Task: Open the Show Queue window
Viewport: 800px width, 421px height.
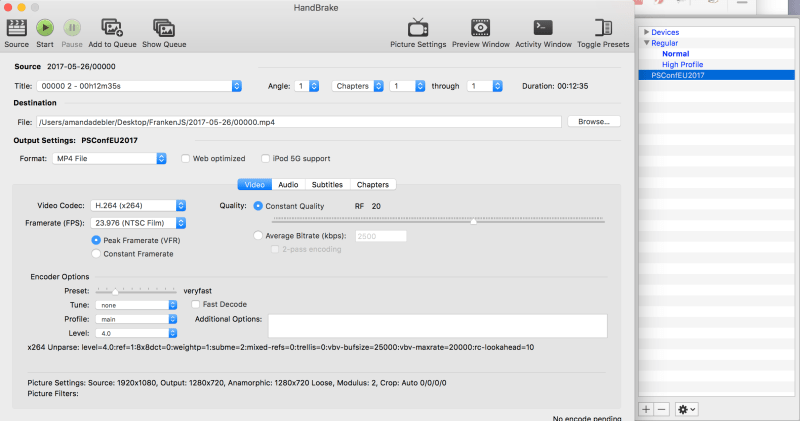Action: click(x=163, y=28)
